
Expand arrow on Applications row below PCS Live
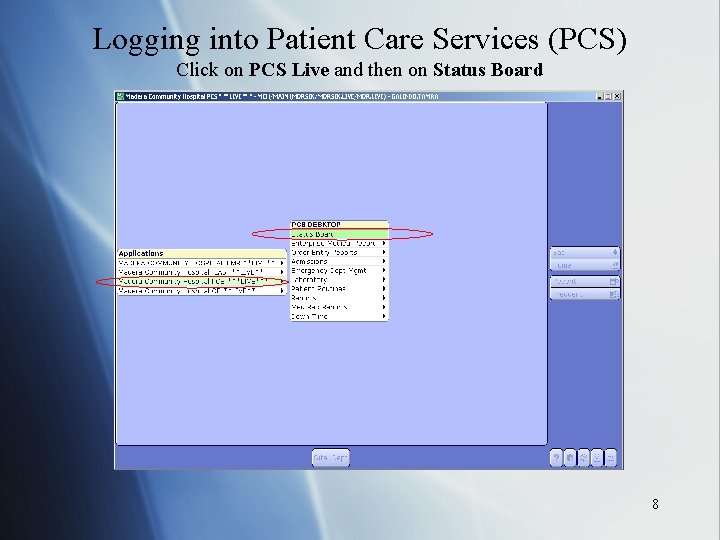click(x=282, y=291)
